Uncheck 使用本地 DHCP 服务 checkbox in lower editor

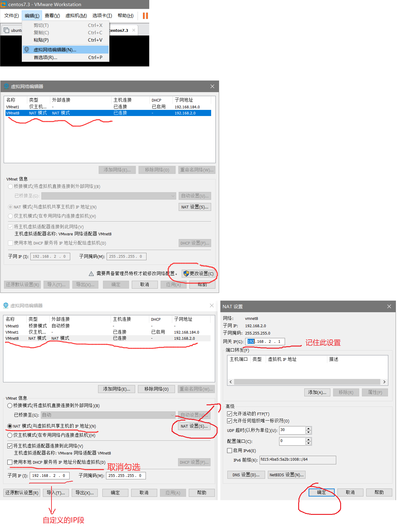pyautogui.click(x=10, y=462)
